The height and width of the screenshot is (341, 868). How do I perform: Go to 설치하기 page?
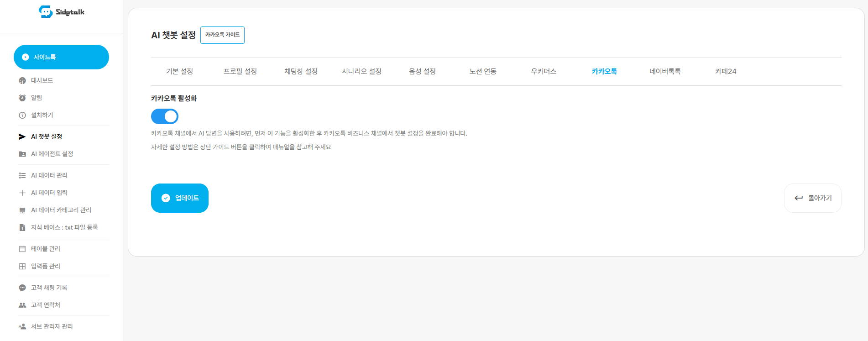coord(42,115)
